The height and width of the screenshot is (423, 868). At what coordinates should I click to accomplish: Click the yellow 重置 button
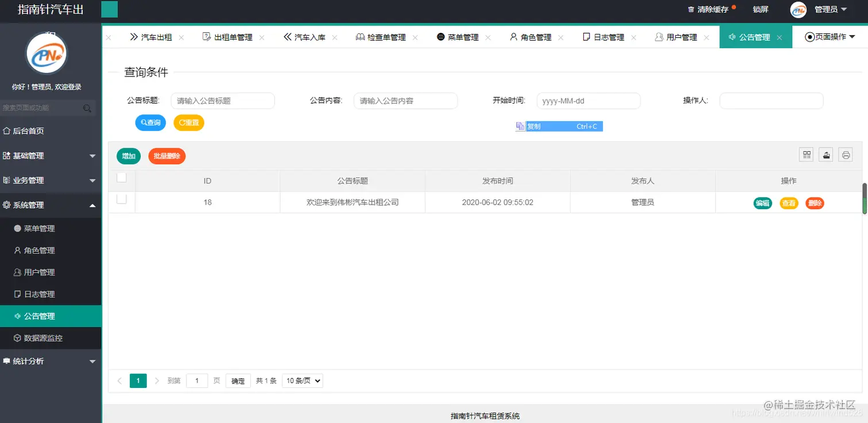pyautogui.click(x=189, y=122)
